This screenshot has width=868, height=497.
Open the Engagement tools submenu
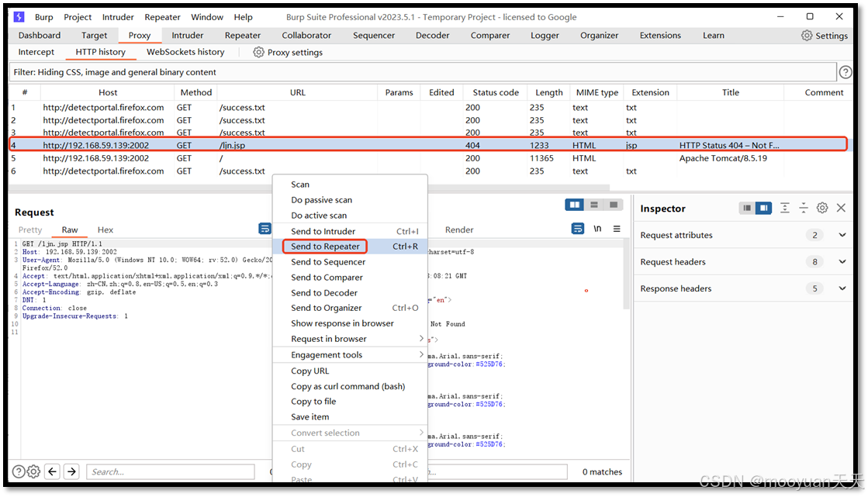pyautogui.click(x=351, y=355)
